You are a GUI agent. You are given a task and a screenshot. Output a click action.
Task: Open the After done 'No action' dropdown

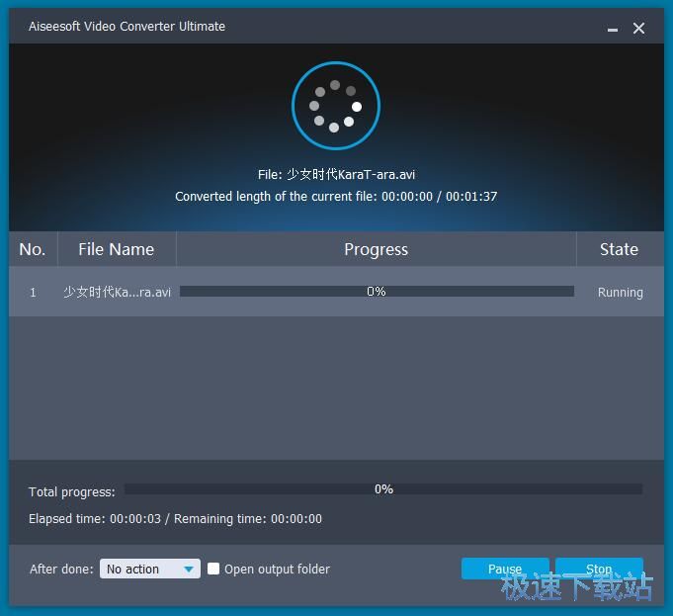150,569
